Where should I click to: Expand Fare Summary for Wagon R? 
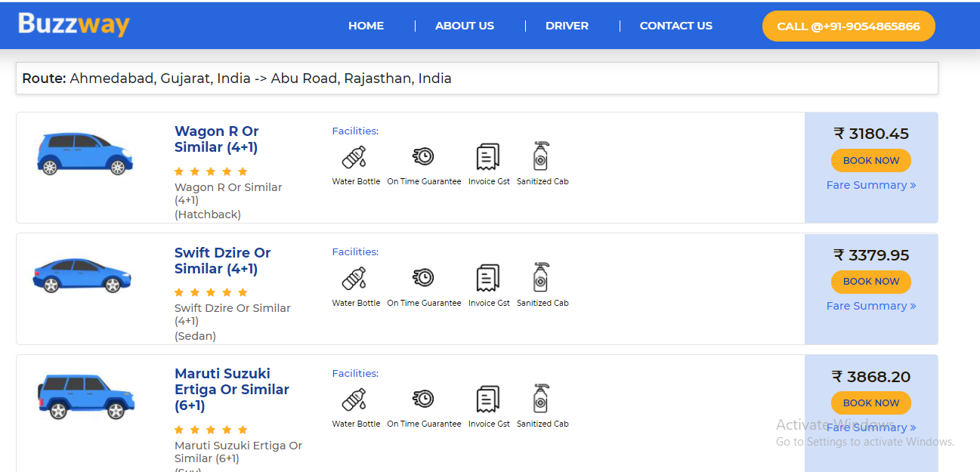pyautogui.click(x=870, y=185)
